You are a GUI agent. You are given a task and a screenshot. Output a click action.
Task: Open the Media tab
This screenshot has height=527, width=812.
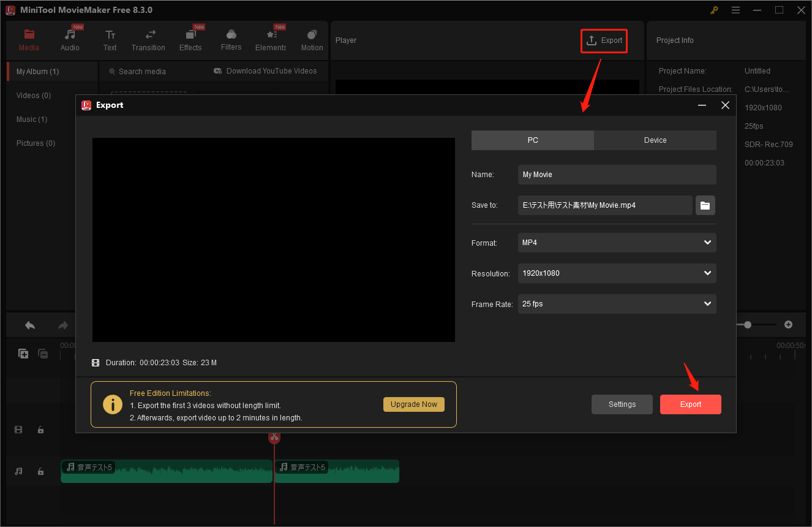click(29, 40)
